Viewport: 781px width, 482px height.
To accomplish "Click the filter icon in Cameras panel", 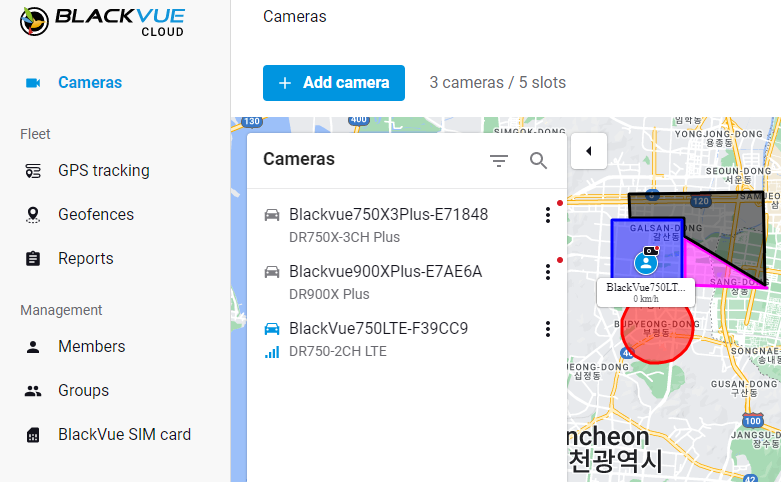I will click(499, 160).
